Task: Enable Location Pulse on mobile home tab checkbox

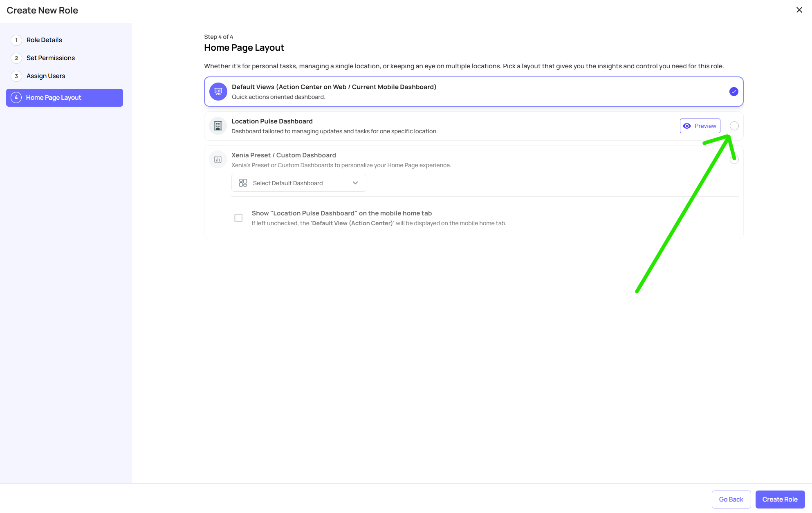Action: click(x=238, y=218)
